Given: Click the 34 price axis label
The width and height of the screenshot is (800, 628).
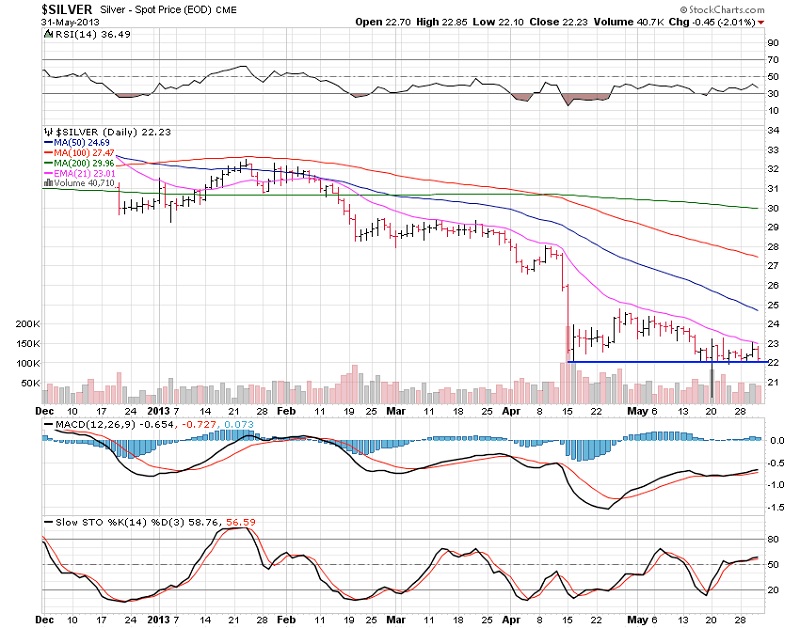Looking at the screenshot, I should pyautogui.click(x=773, y=131).
